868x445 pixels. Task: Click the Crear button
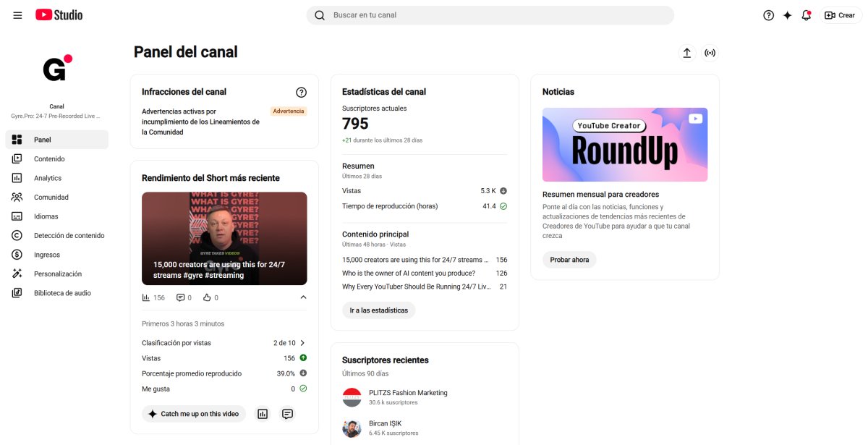pyautogui.click(x=841, y=15)
